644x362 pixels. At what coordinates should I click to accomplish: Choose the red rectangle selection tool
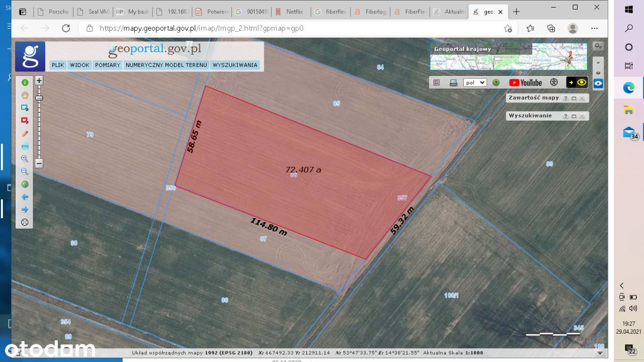25,121
